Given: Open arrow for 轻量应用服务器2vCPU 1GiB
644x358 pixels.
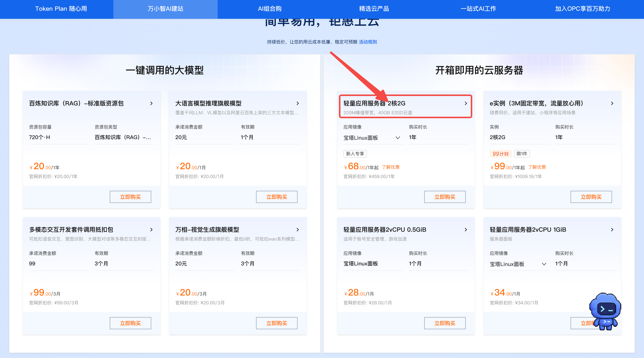Looking at the screenshot, I should coord(612,230).
